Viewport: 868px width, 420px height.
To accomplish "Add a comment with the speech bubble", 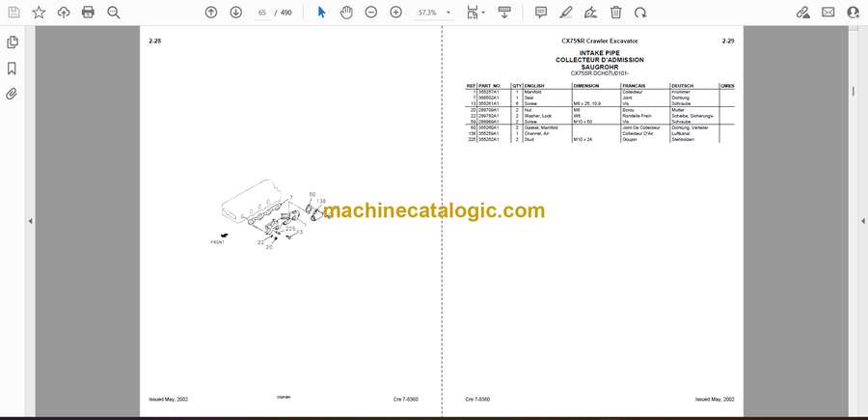I will pyautogui.click(x=541, y=13).
